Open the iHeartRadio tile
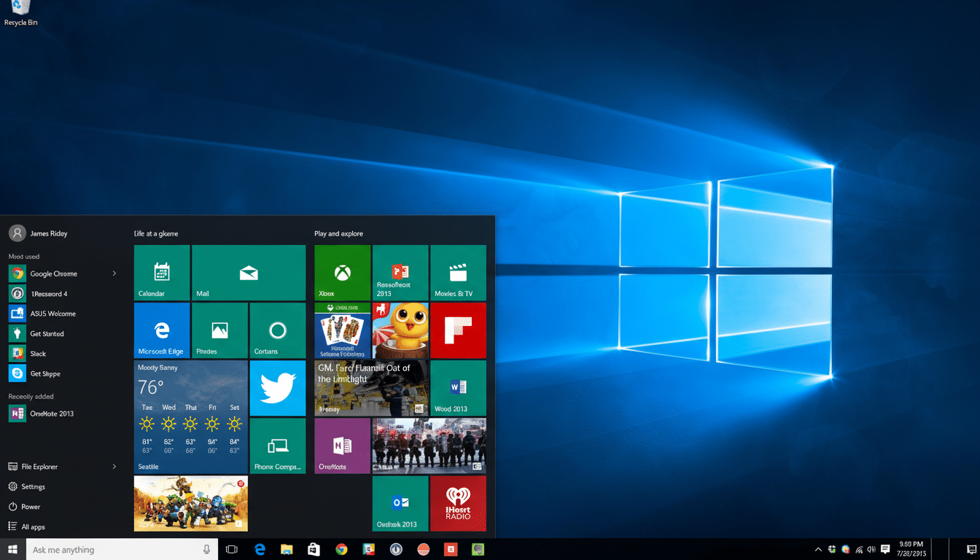The width and height of the screenshot is (980, 560). 458,503
